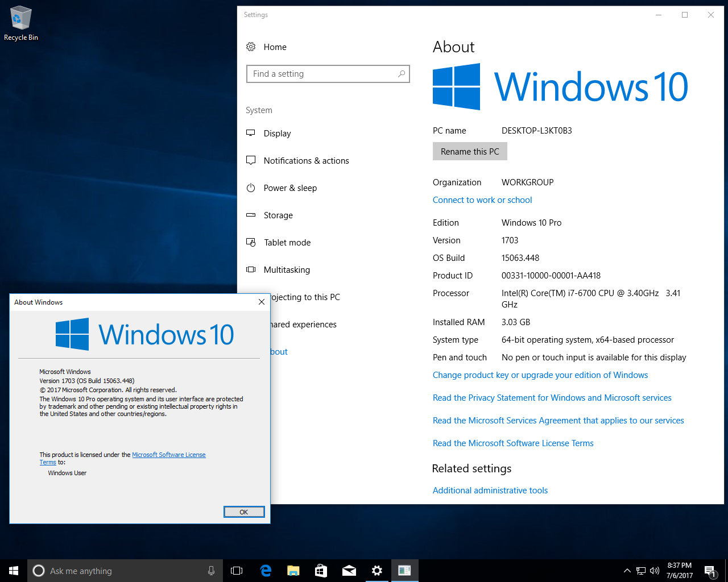Image resolution: width=728 pixels, height=582 pixels.
Task: Open the Multitasking icon
Action: (x=251, y=269)
